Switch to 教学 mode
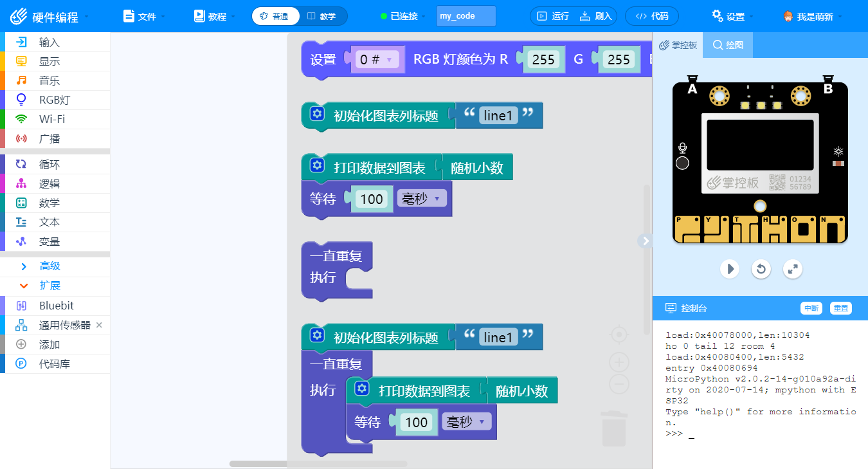Image resolution: width=868 pixels, height=469 pixels. (x=322, y=16)
